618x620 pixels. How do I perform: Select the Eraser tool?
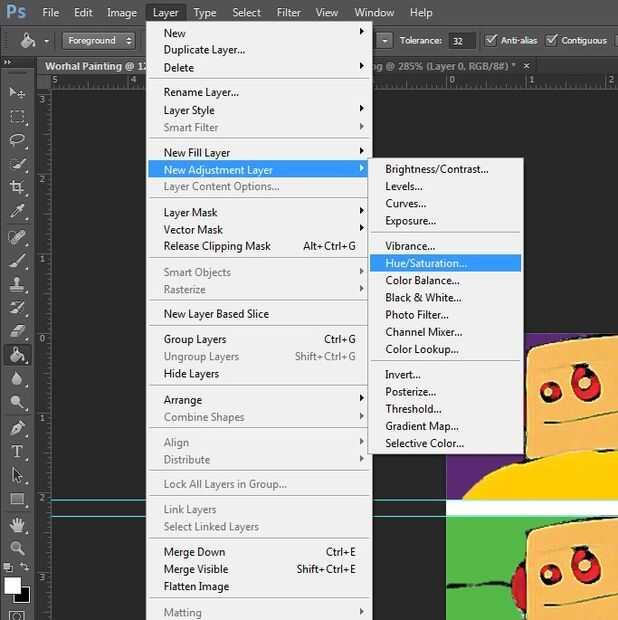[17, 331]
